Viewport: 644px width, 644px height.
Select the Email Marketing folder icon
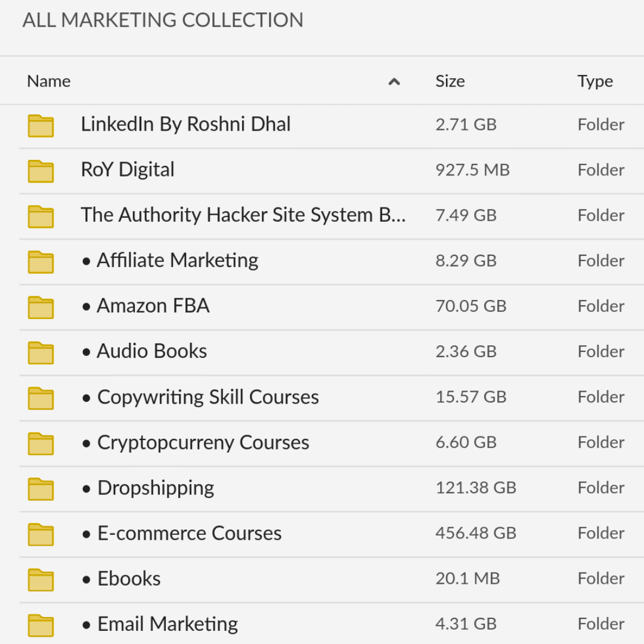(x=41, y=626)
